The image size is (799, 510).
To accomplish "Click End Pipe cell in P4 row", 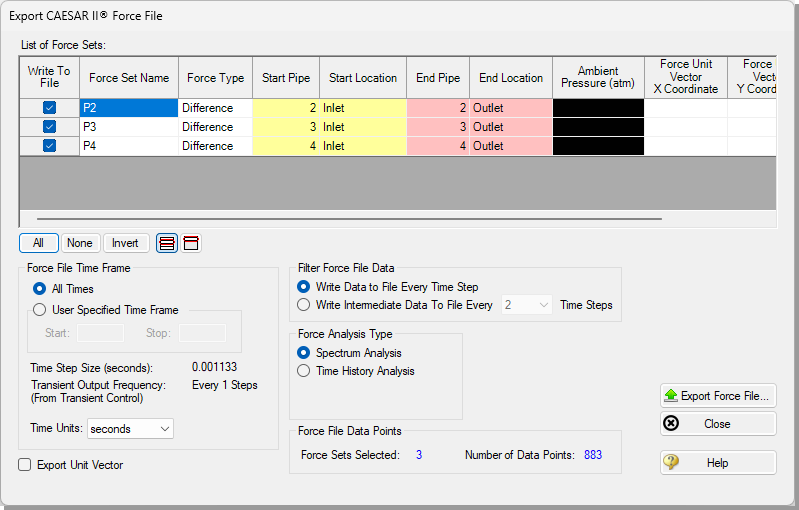I will click(x=438, y=146).
